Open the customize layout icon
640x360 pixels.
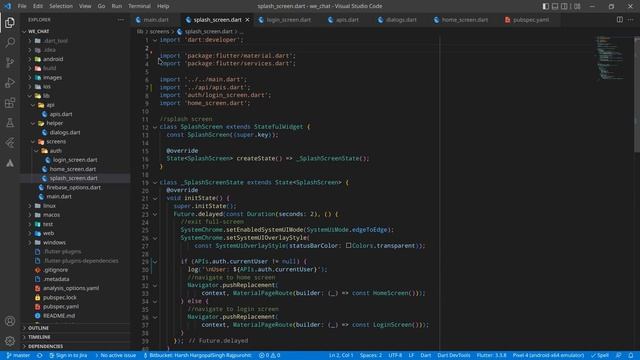pos(577,6)
